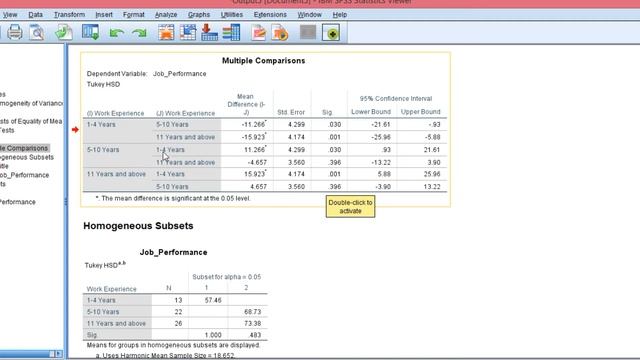Viewport: 640px width, 360px height.
Task: Click the 11 Years and above label in column I
Action: [116, 174]
